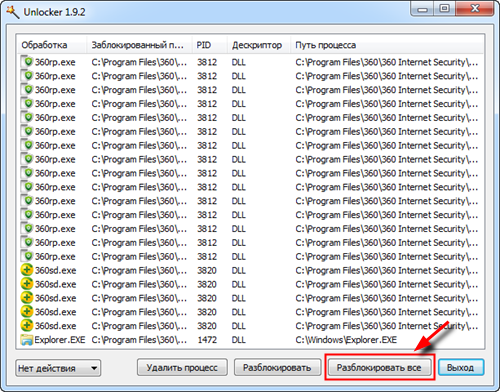Open the "Нет действия" action dropdown
This screenshot has height=392, width=500.
[x=58, y=368]
